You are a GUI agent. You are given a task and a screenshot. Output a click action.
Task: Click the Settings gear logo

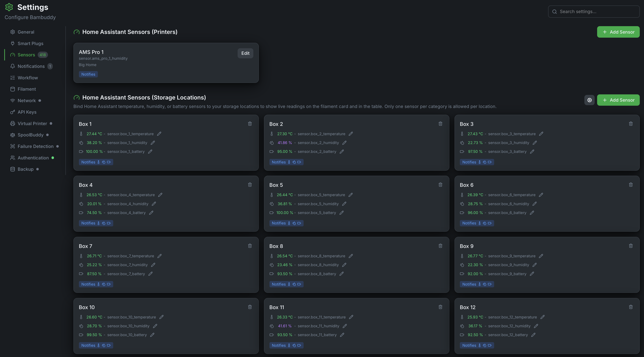click(x=9, y=7)
